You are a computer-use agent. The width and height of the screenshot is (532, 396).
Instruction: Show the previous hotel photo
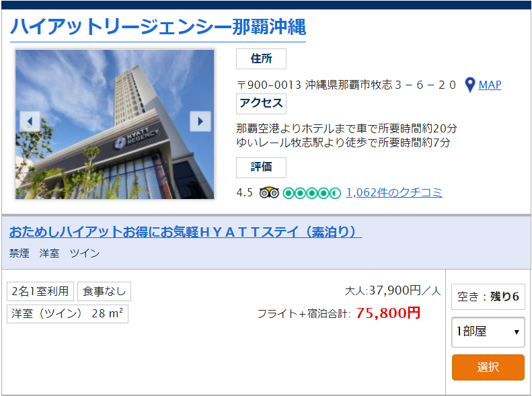[30, 121]
